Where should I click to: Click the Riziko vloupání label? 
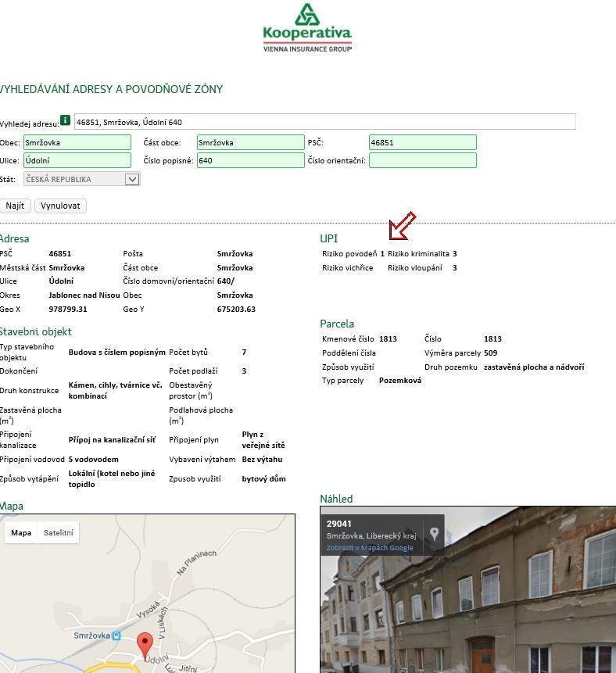tap(414, 268)
